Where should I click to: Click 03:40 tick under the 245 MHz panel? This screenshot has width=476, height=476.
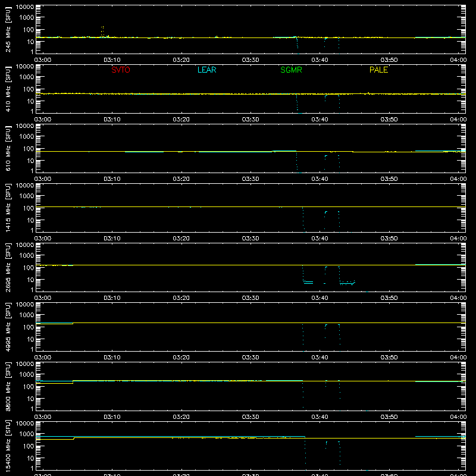(x=320, y=60)
